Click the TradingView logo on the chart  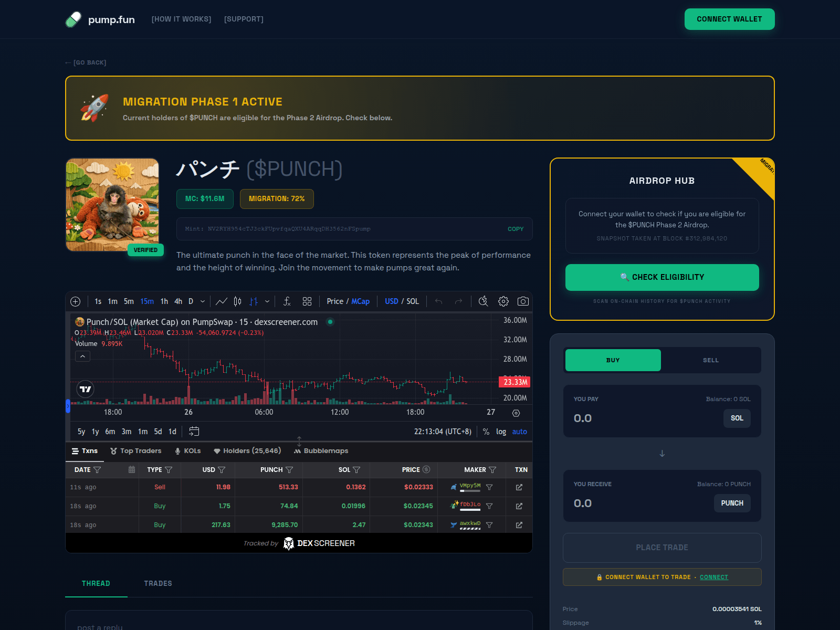click(86, 389)
